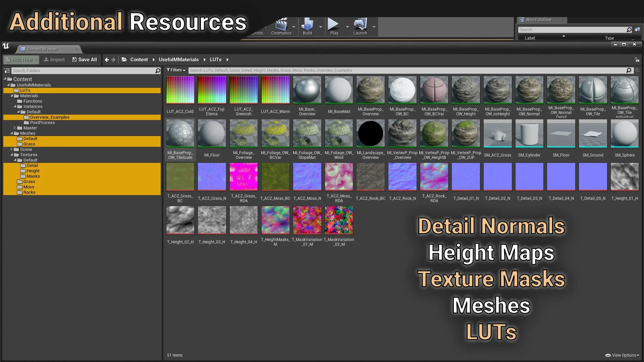The width and height of the screenshot is (644, 362).
Task: Click the lock icon in Content Browser
Action: point(637,60)
